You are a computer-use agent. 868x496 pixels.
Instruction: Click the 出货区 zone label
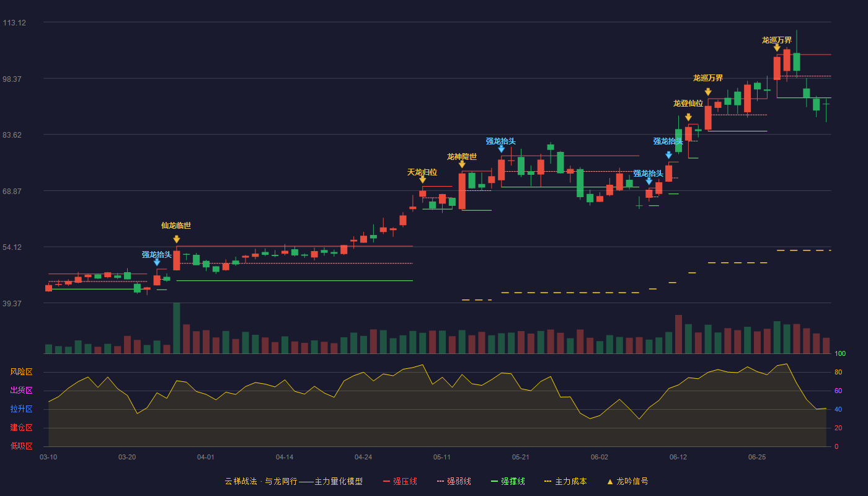pos(22,391)
